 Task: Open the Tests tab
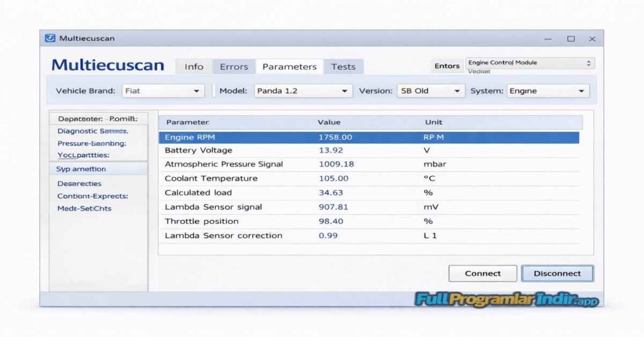click(x=343, y=67)
